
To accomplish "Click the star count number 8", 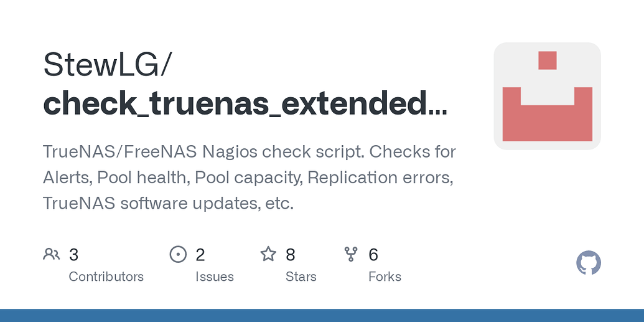I will 291,255.
